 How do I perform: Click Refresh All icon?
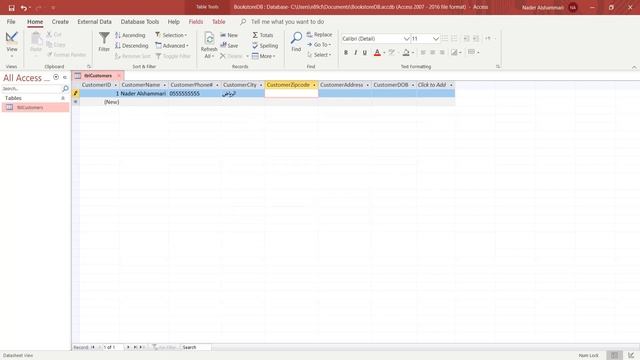209,45
